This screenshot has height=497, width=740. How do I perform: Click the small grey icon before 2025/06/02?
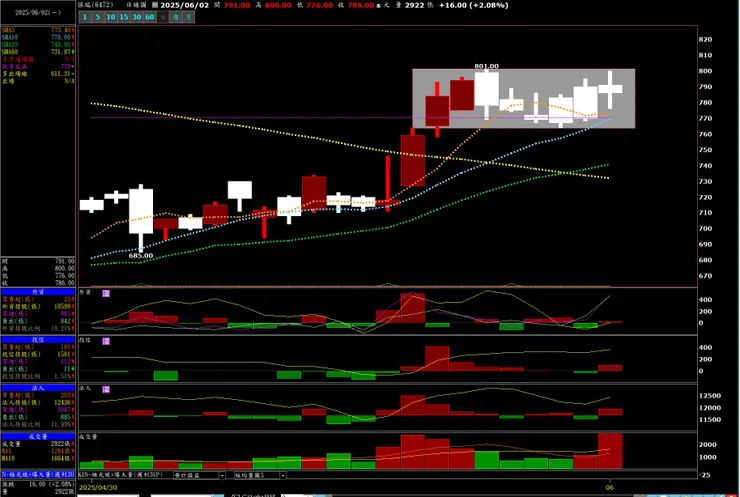point(155,5)
